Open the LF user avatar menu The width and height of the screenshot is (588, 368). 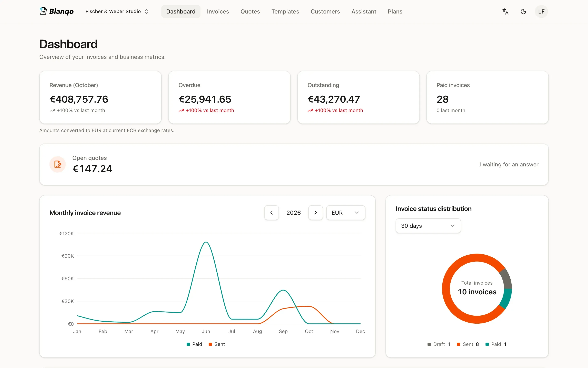coord(541,11)
